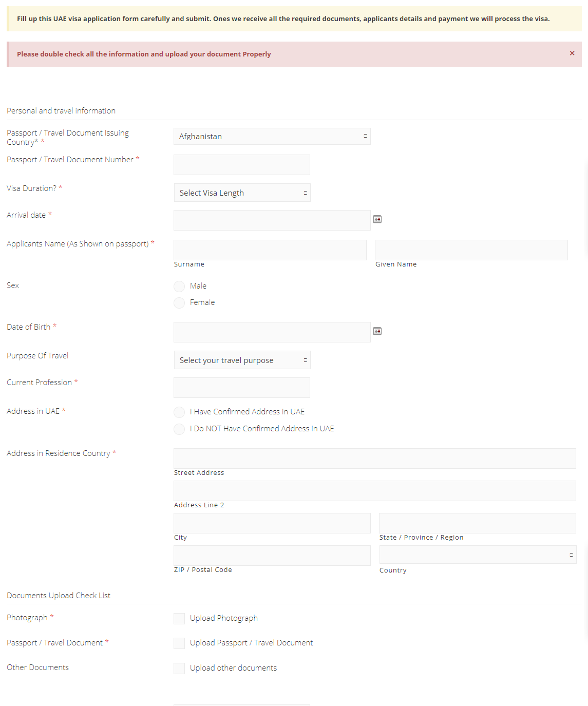Click the Street Address field
This screenshot has height=706, width=588.
[374, 458]
